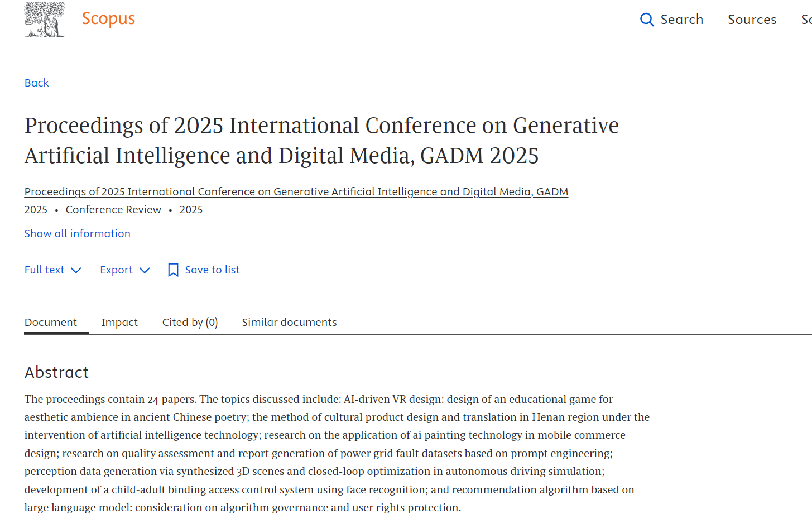Viewport: 812px width, 514px height.
Task: Open the Full text dropdown
Action: click(x=45, y=270)
